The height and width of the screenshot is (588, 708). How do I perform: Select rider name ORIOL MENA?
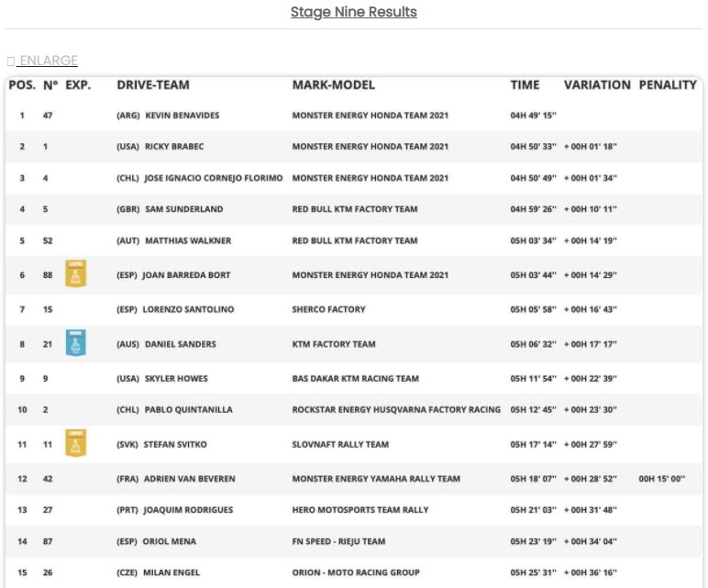click(170, 541)
